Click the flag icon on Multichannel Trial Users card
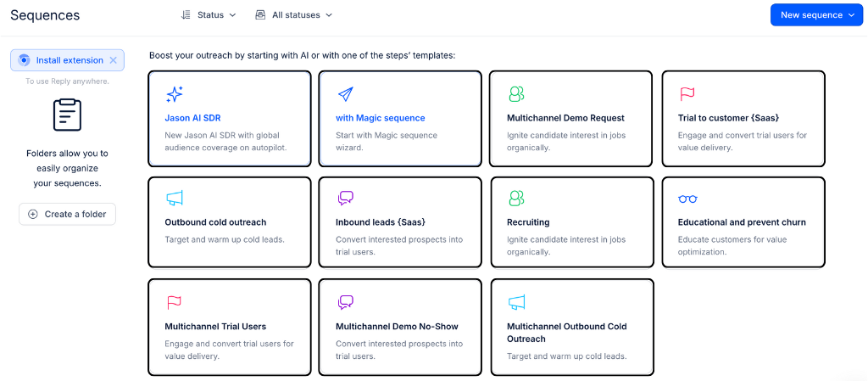 [x=174, y=302]
